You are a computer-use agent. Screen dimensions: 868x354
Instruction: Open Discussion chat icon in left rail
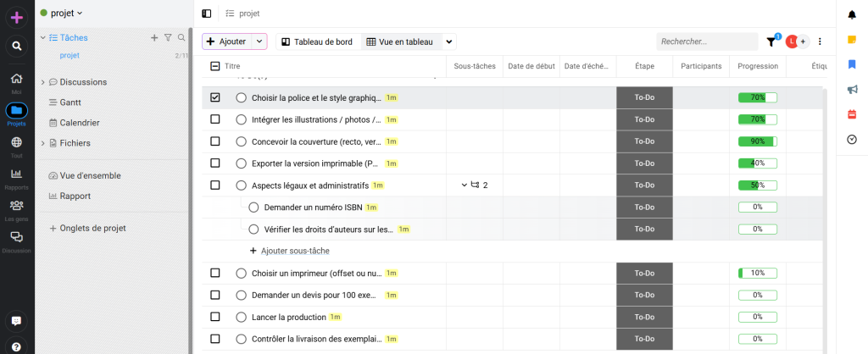click(x=17, y=237)
